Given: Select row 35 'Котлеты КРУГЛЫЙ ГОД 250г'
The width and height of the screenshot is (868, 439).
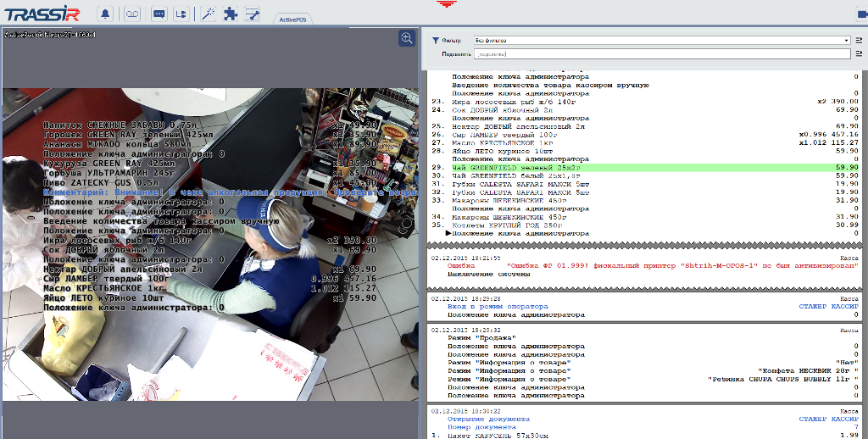Looking at the screenshot, I should (645, 225).
